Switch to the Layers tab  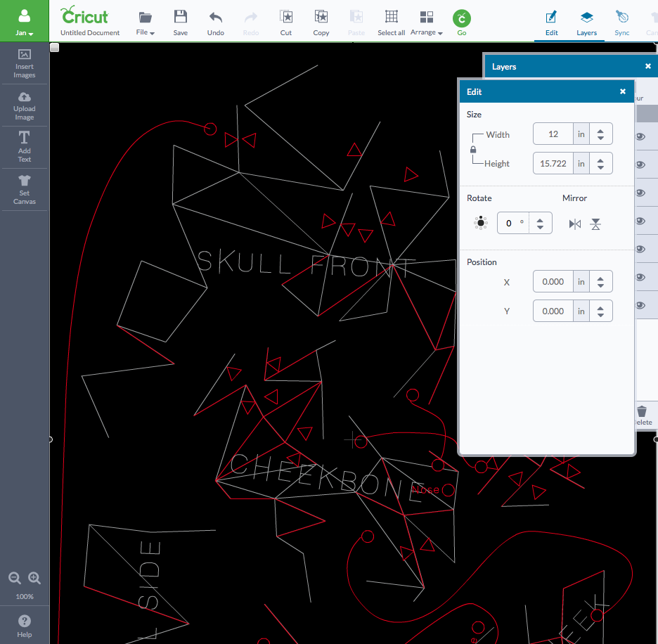pos(587,23)
